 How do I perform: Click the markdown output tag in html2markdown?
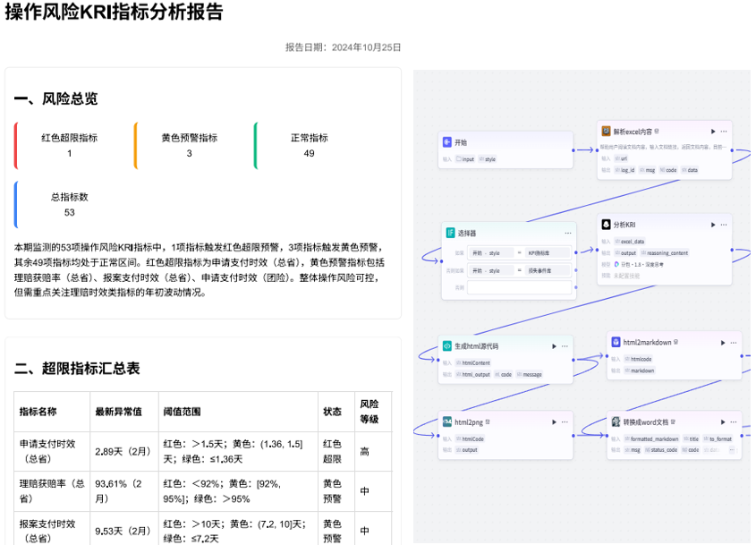pos(640,370)
